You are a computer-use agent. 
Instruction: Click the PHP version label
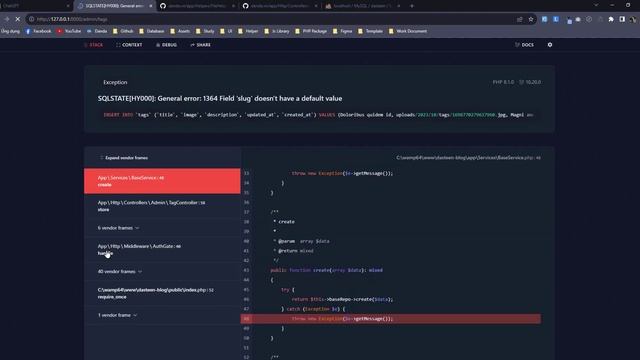503,82
